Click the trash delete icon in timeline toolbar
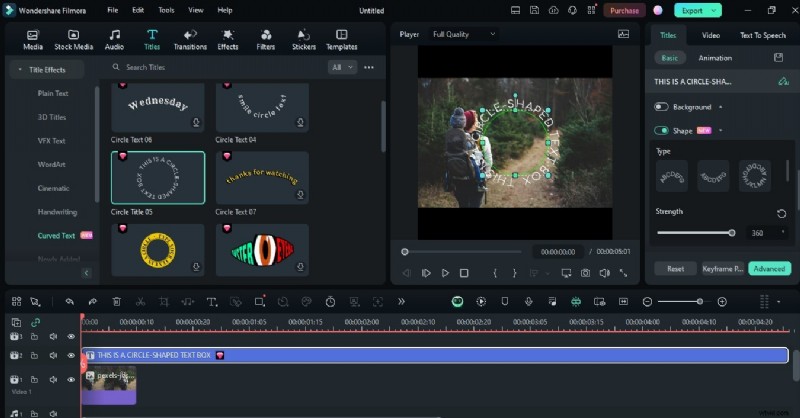Viewport: 800px width, 418px height. pyautogui.click(x=116, y=301)
